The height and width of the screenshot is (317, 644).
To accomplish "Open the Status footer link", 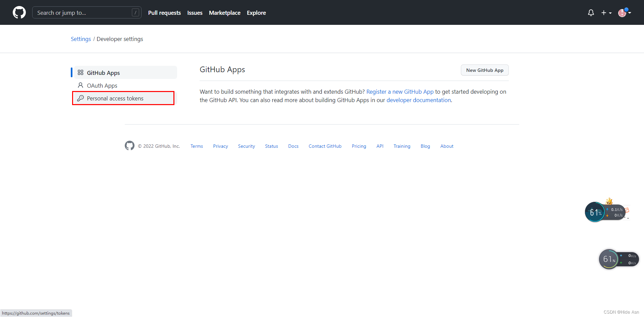I will 271,146.
